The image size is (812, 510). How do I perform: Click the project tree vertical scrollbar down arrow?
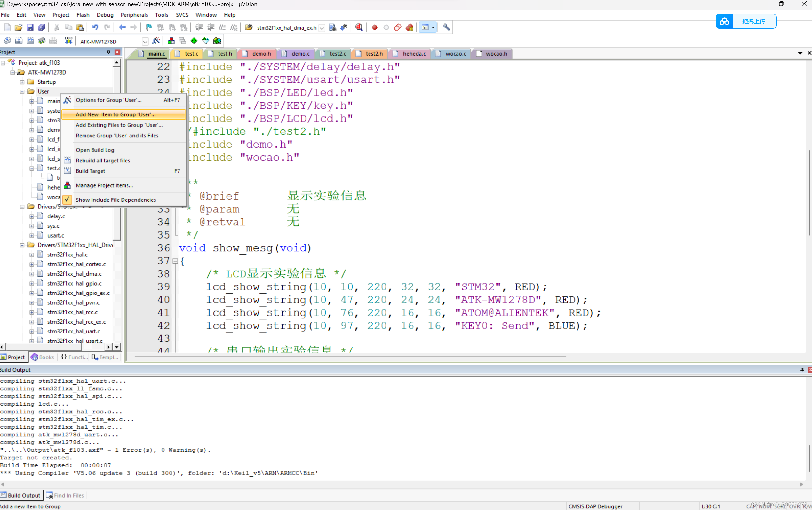click(117, 347)
